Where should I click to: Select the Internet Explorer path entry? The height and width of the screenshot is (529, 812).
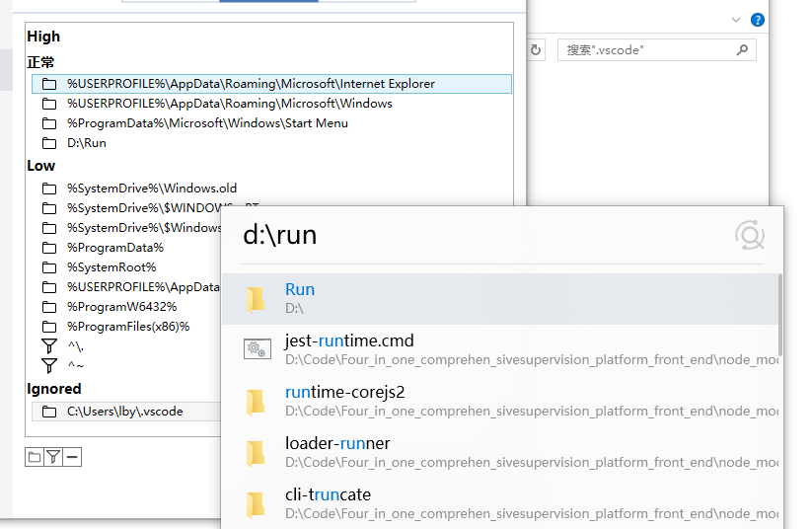pos(251,84)
